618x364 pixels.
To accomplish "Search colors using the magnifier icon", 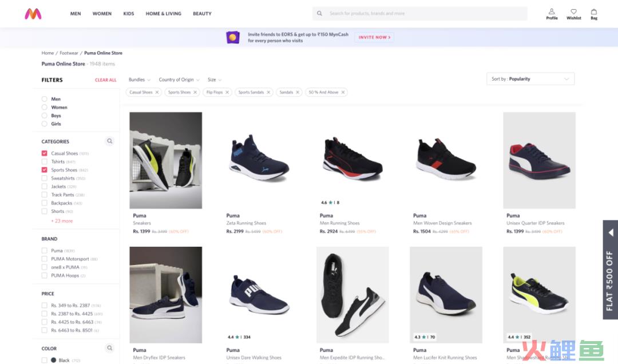I will [x=109, y=348].
